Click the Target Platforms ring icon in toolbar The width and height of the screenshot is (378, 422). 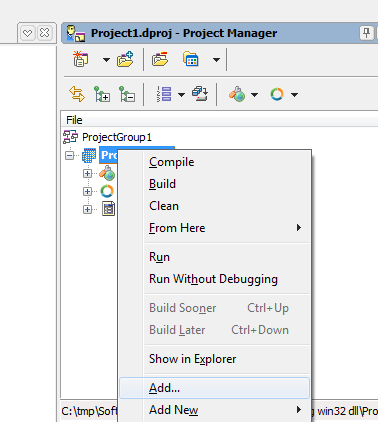pyautogui.click(x=277, y=94)
